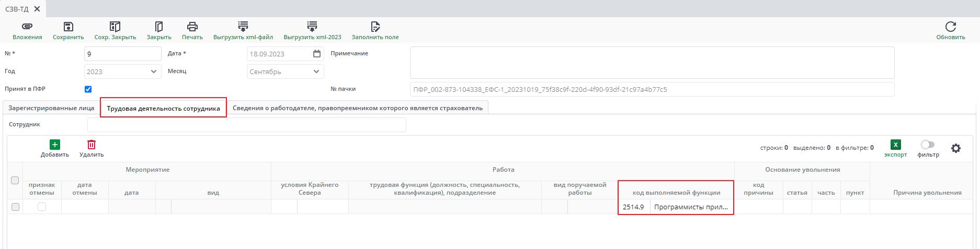
Task: Open Сведения о работодателе tab
Action: tap(357, 108)
